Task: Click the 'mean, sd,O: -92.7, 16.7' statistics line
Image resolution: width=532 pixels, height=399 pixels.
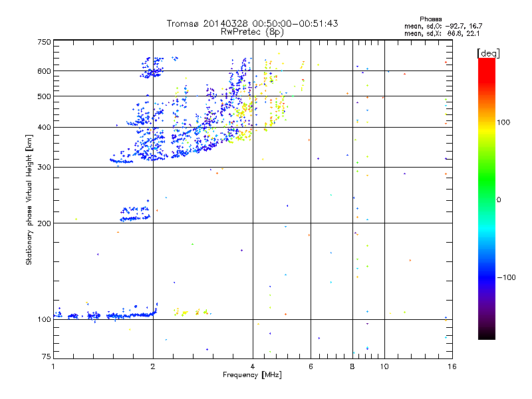Action: [443, 26]
